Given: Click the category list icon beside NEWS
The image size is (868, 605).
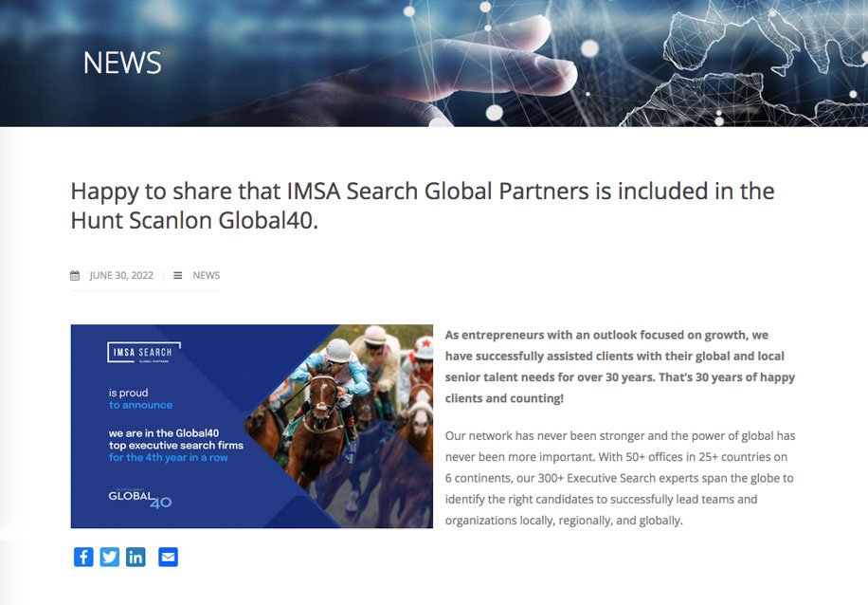Looking at the screenshot, I should click(x=178, y=275).
